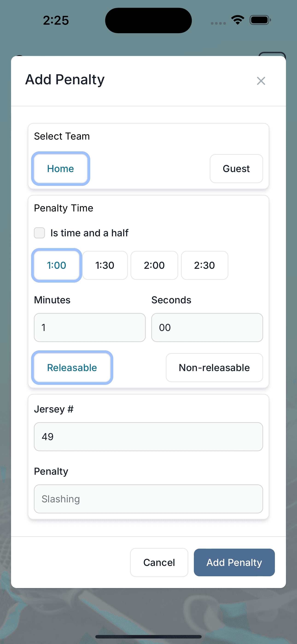Enable the 'Is time and a half' checkbox
The height and width of the screenshot is (644, 297).
[39, 233]
